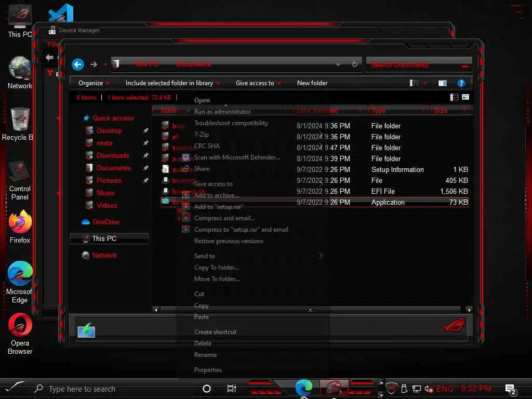Select the EFI File row

tap(314, 191)
